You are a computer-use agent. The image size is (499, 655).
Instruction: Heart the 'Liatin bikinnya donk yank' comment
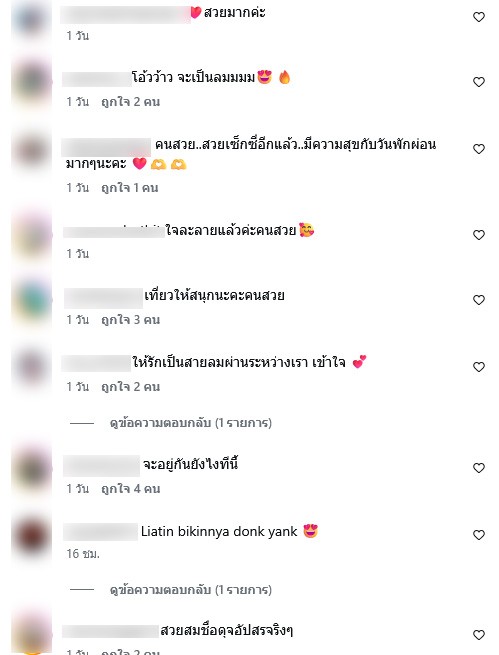479,535
